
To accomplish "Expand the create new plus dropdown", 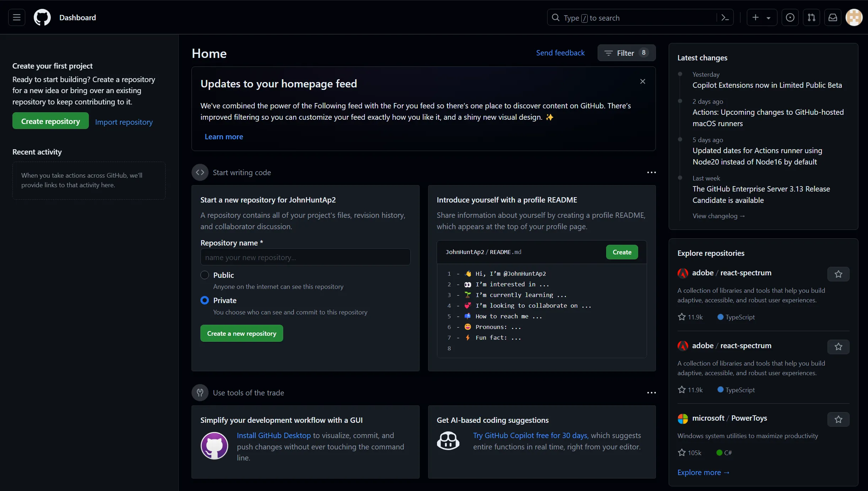I will [761, 17].
